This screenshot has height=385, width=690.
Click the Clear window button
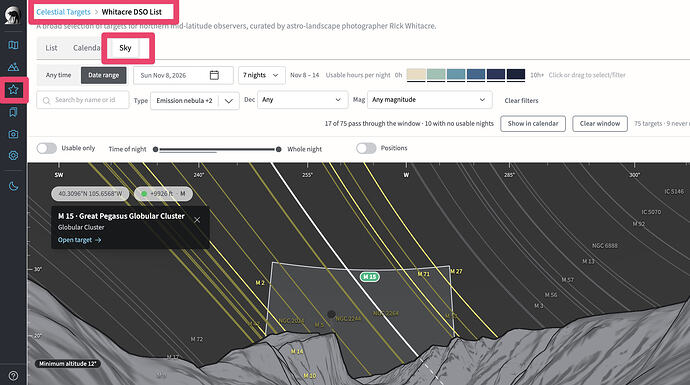click(x=600, y=124)
